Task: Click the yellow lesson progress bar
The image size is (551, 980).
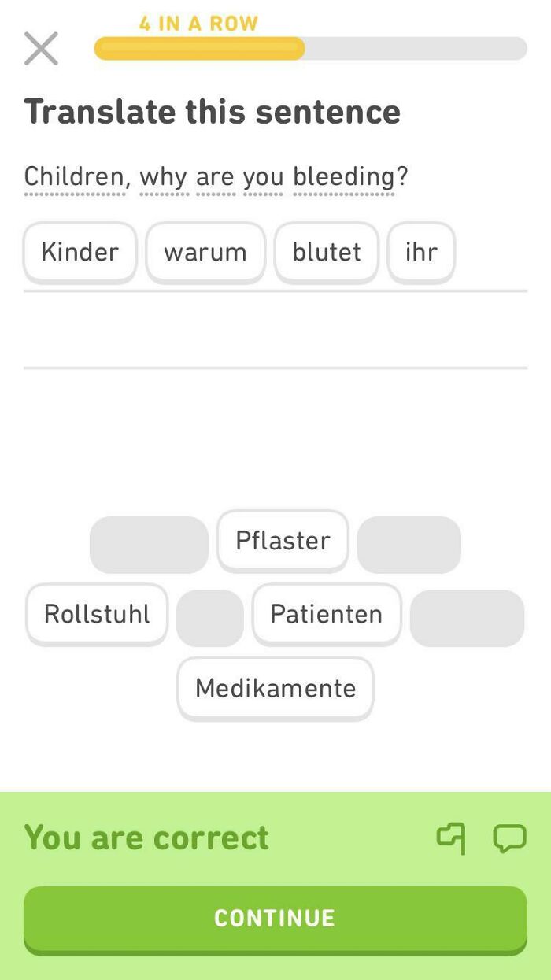Action: pyautogui.click(x=197, y=49)
